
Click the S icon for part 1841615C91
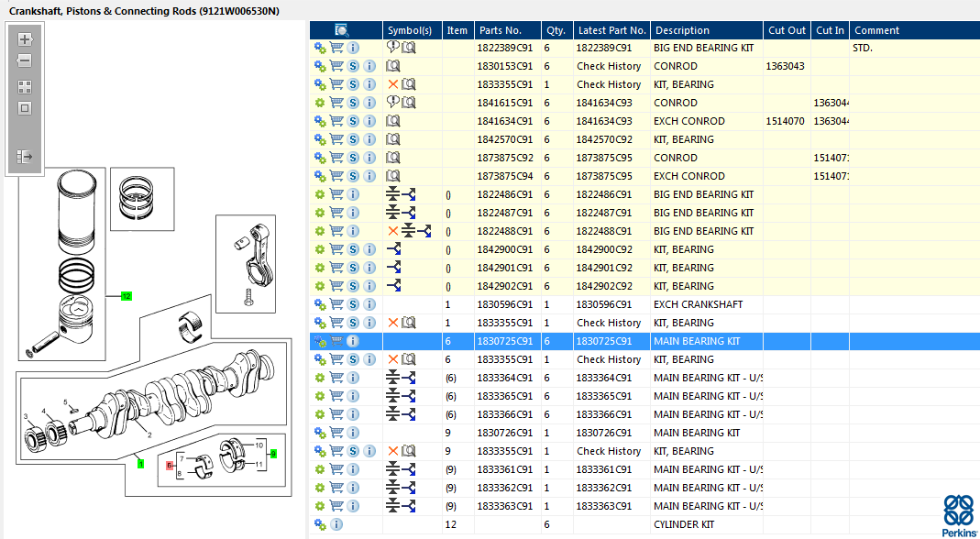353,103
